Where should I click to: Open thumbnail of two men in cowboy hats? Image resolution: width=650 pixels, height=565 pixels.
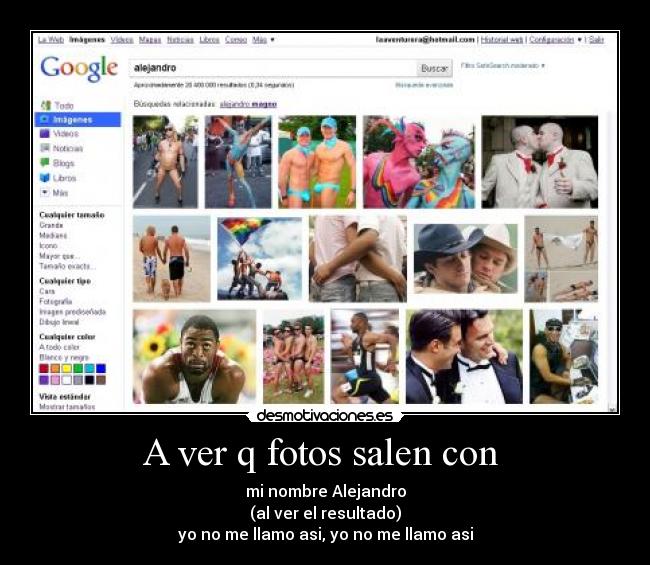pyautogui.click(x=466, y=259)
